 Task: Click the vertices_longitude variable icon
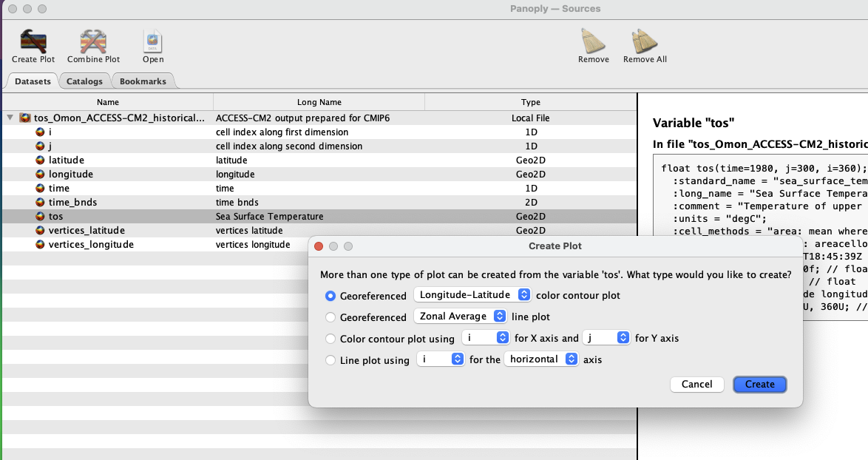point(41,245)
